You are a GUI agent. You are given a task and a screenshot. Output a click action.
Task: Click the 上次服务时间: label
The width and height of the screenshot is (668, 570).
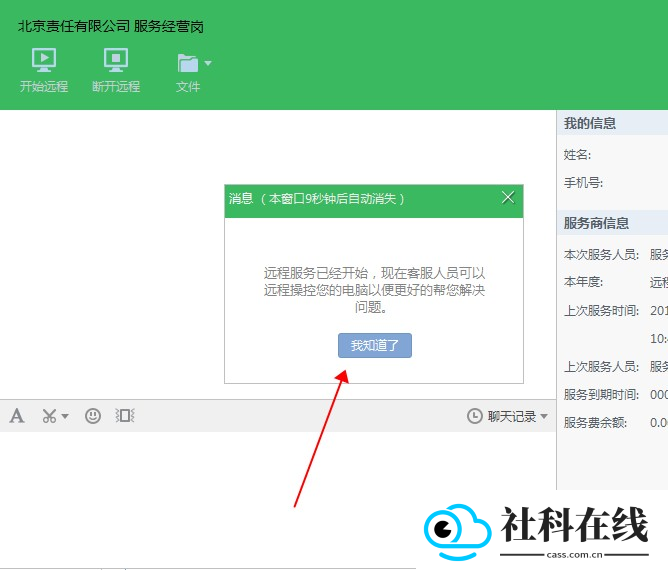[x=601, y=311]
